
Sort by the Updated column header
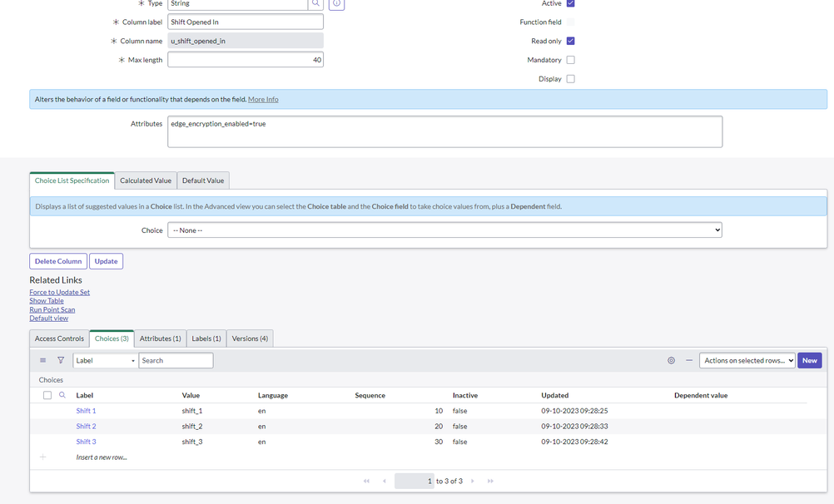point(555,396)
